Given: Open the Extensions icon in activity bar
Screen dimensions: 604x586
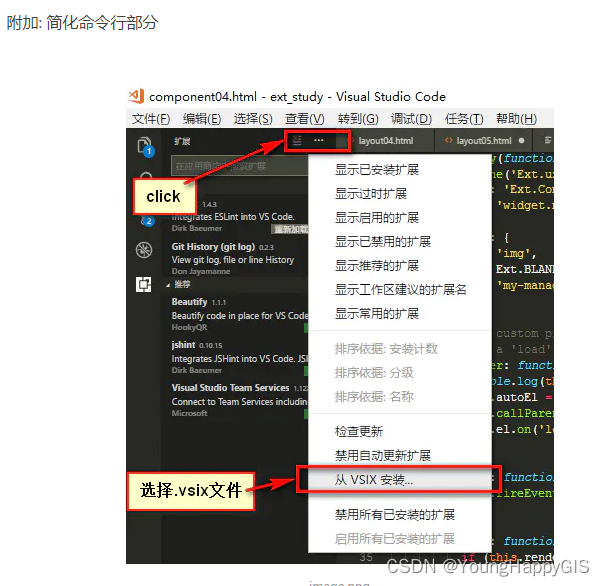Looking at the screenshot, I should (x=144, y=285).
